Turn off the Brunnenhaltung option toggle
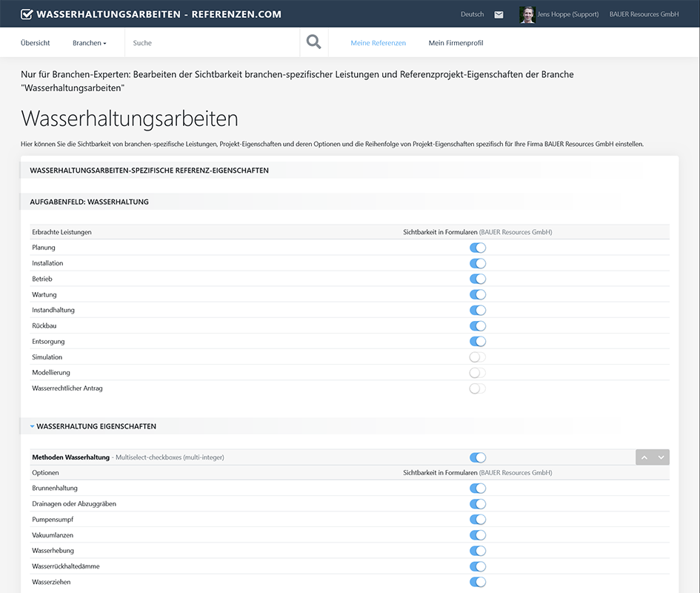 [478, 488]
